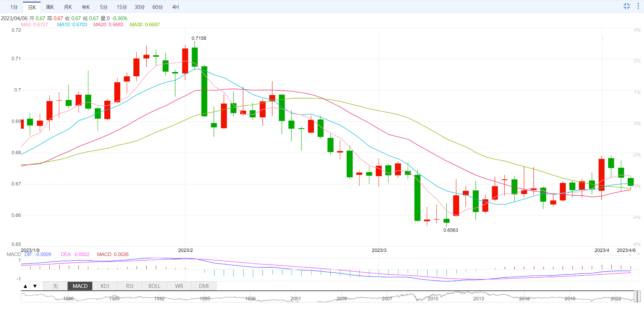Switch to the 周K weekly chart

[x=50, y=7]
